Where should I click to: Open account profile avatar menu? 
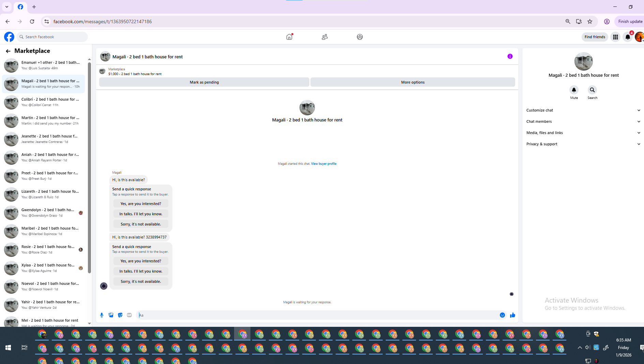[x=639, y=37]
